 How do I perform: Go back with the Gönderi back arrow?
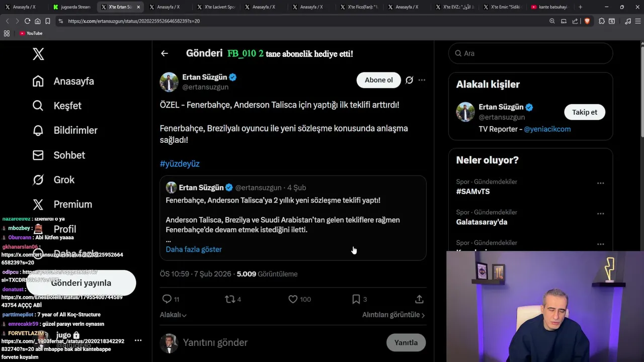coord(165,53)
